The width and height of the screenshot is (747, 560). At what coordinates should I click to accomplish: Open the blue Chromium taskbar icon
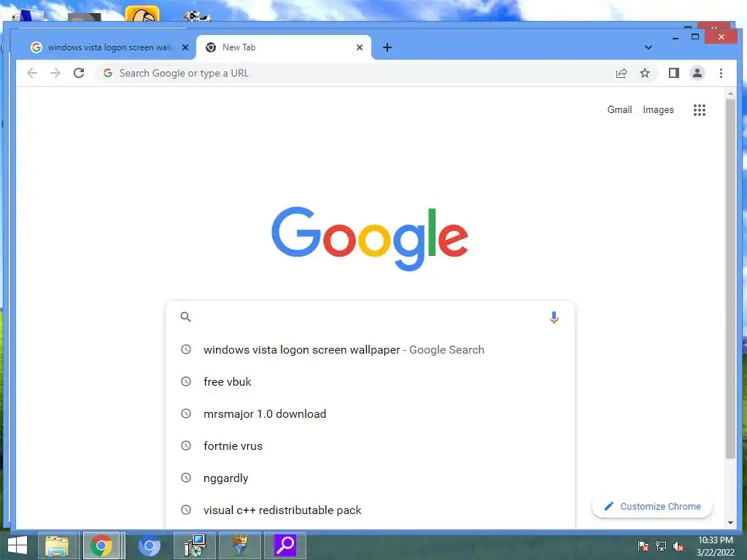[x=149, y=545]
